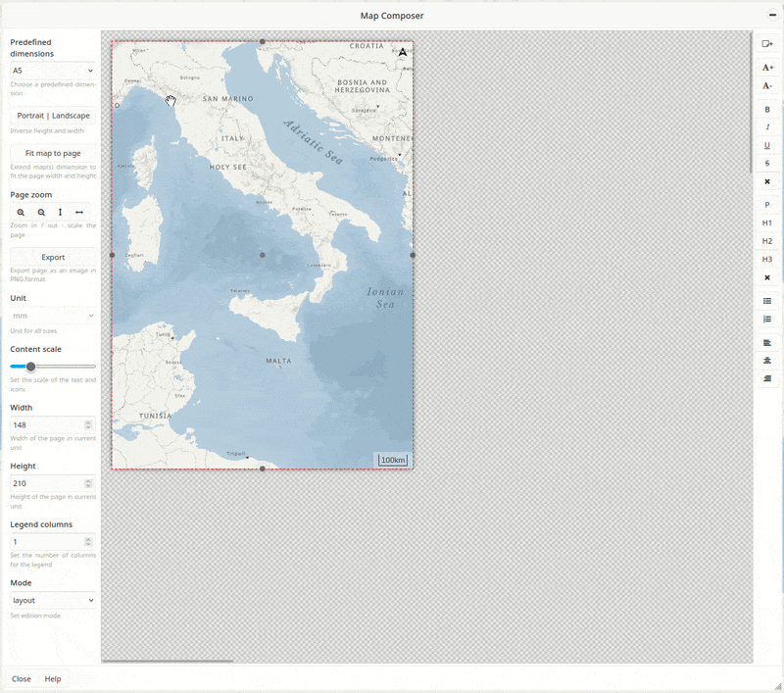784x693 pixels.
Task: Apply underline using the U icon
Action: 767,145
